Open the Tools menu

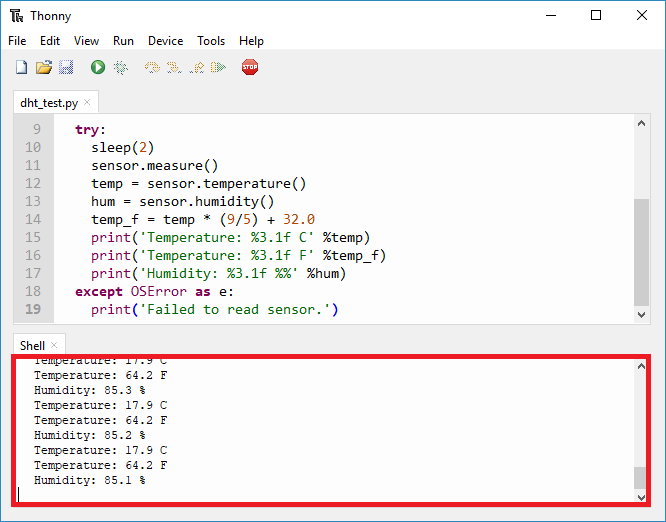(x=211, y=41)
